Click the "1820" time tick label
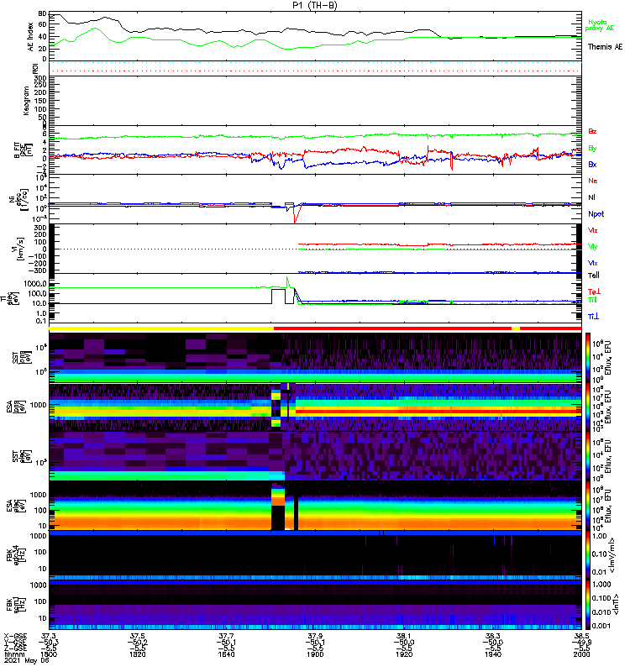Screen dimensions: 630x672 (x=138, y=654)
